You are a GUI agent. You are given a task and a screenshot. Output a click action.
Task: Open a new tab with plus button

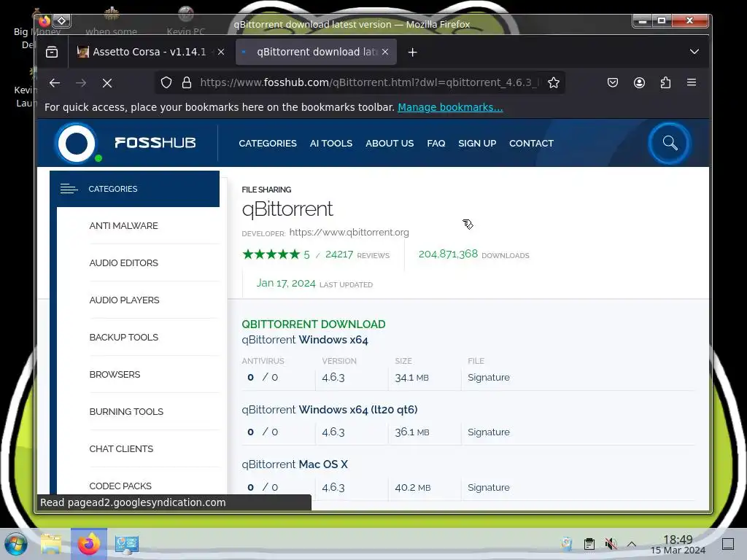[x=413, y=52]
